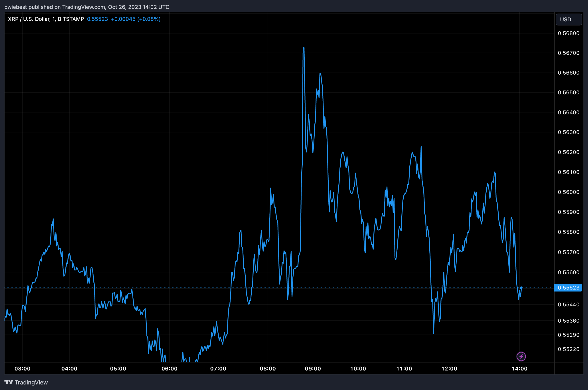Click the purple lightning bolt icon
588x390 pixels.
pyautogui.click(x=521, y=357)
